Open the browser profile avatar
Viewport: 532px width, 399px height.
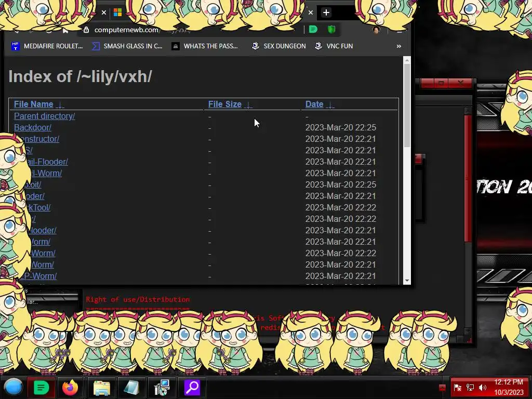pyautogui.click(x=376, y=30)
